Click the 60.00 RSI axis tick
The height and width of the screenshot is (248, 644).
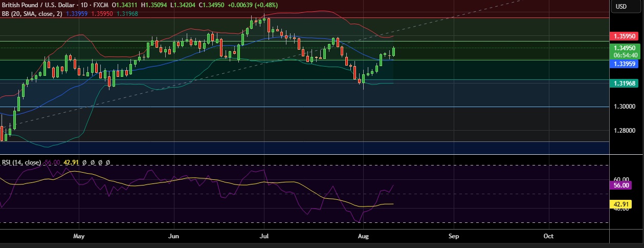point(623,180)
